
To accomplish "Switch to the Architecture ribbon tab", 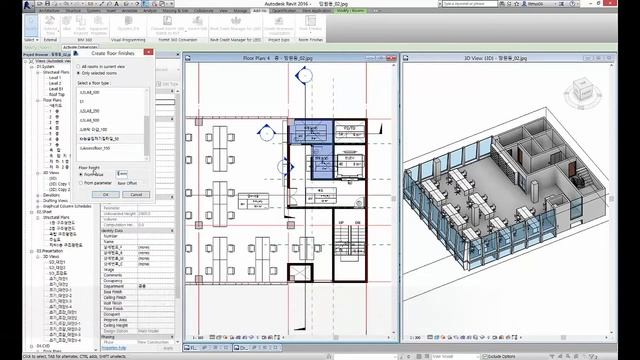I will pos(49,11).
